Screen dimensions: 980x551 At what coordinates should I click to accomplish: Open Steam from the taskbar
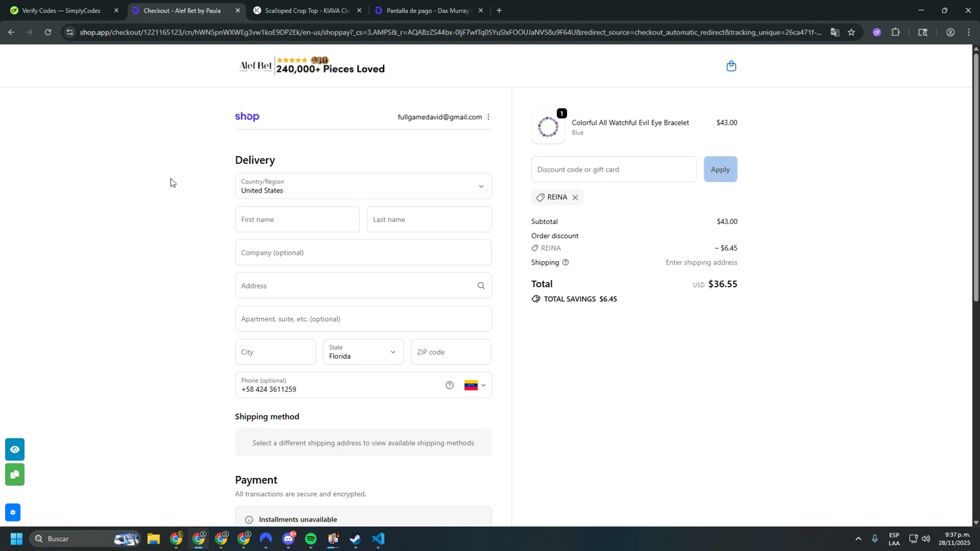tap(355, 539)
